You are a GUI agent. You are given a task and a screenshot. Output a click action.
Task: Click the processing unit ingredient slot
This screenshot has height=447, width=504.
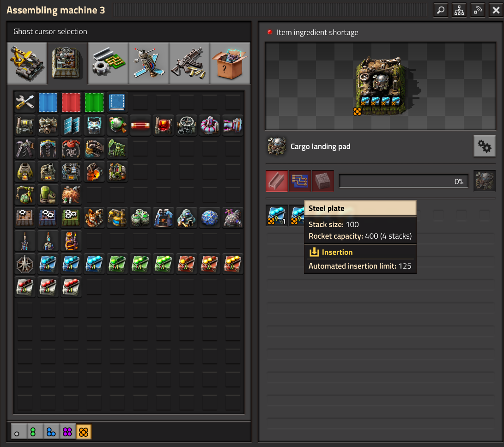(299, 181)
